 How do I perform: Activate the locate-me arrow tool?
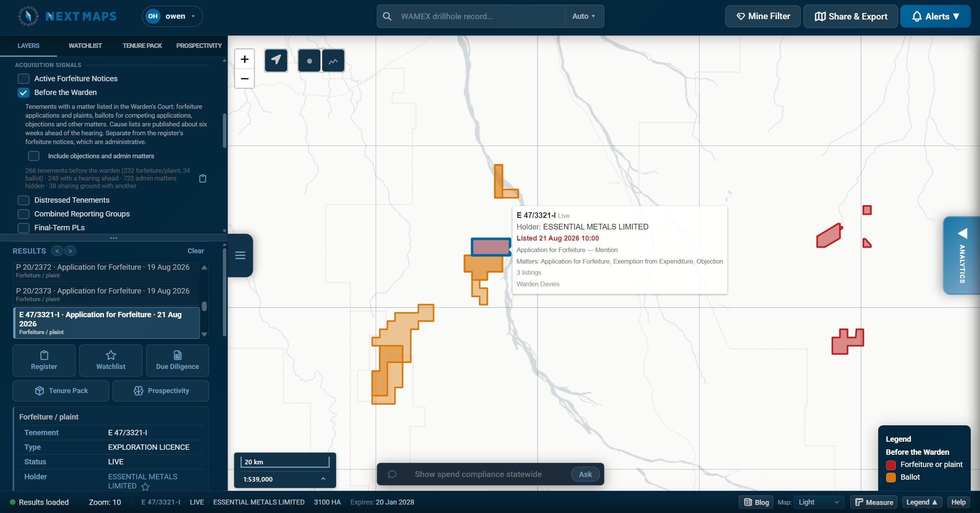point(276,60)
